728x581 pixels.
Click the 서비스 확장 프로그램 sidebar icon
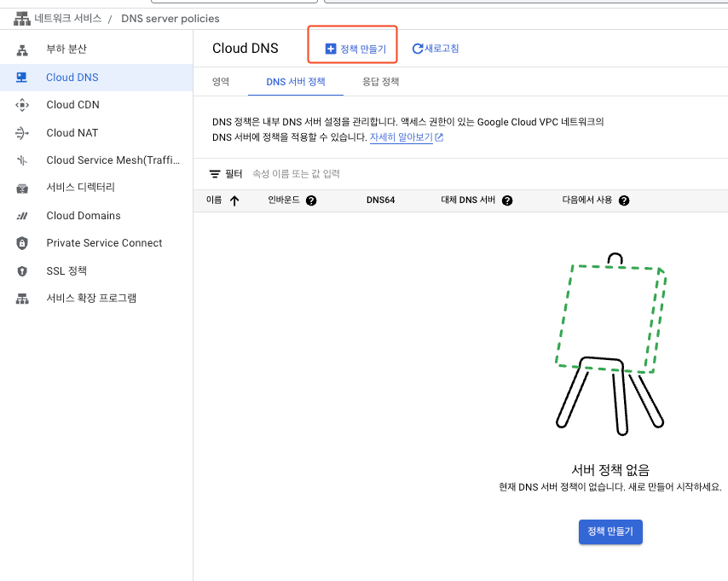[22, 299]
